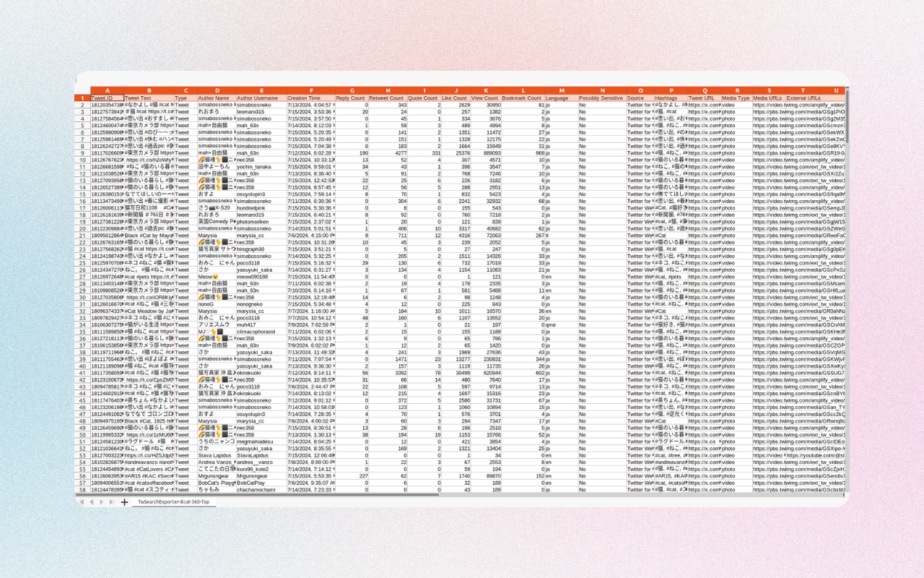Open the TwSearchExporter-#cat-360-Top sheet tab
Image resolution: width=924 pixels, height=578 pixels.
(173, 501)
